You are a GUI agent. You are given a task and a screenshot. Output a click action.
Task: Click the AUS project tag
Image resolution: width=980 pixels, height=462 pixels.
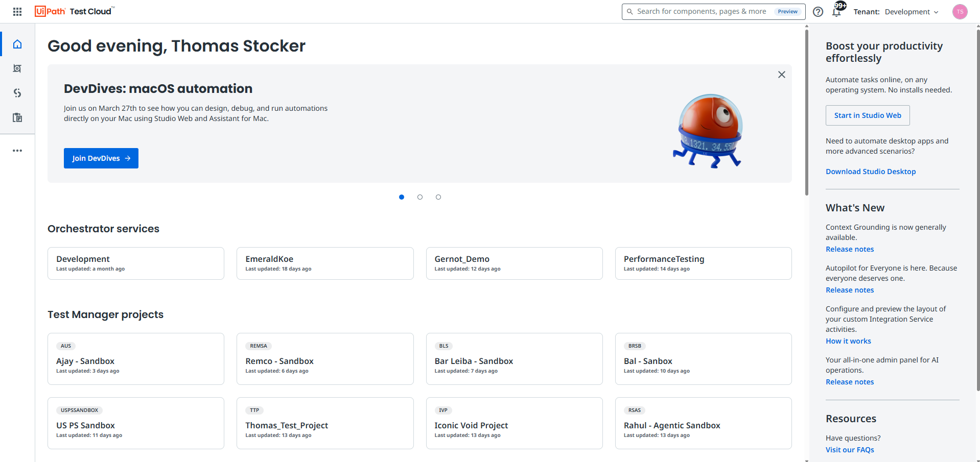(x=66, y=346)
